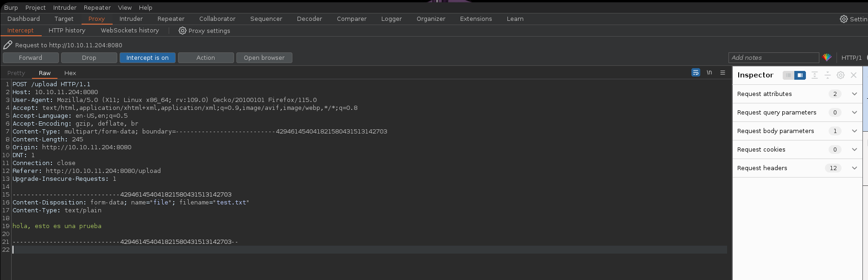Viewport: 868px width, 280px height.
Task: Click the Forward button
Action: click(x=31, y=58)
